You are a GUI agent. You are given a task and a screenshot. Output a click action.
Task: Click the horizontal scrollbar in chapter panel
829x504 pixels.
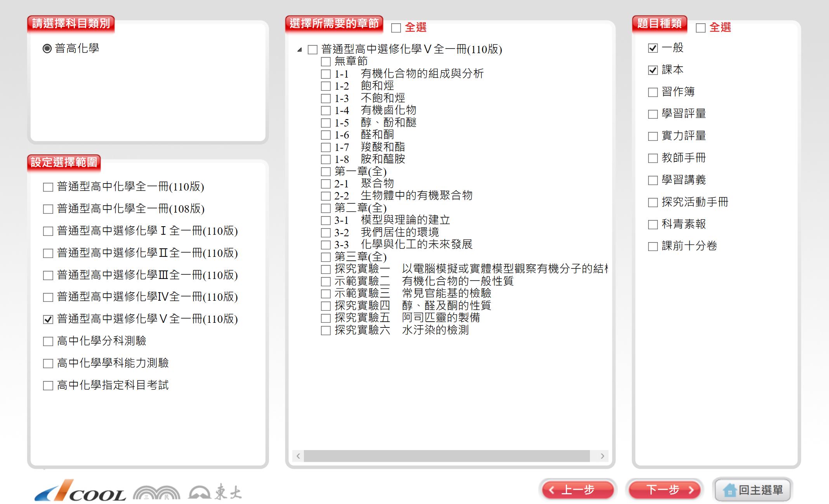click(446, 456)
